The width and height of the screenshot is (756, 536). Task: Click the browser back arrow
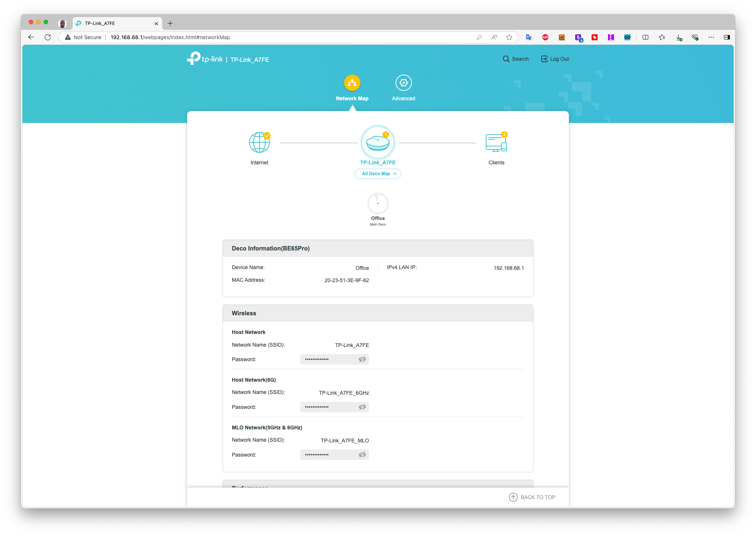tap(31, 37)
